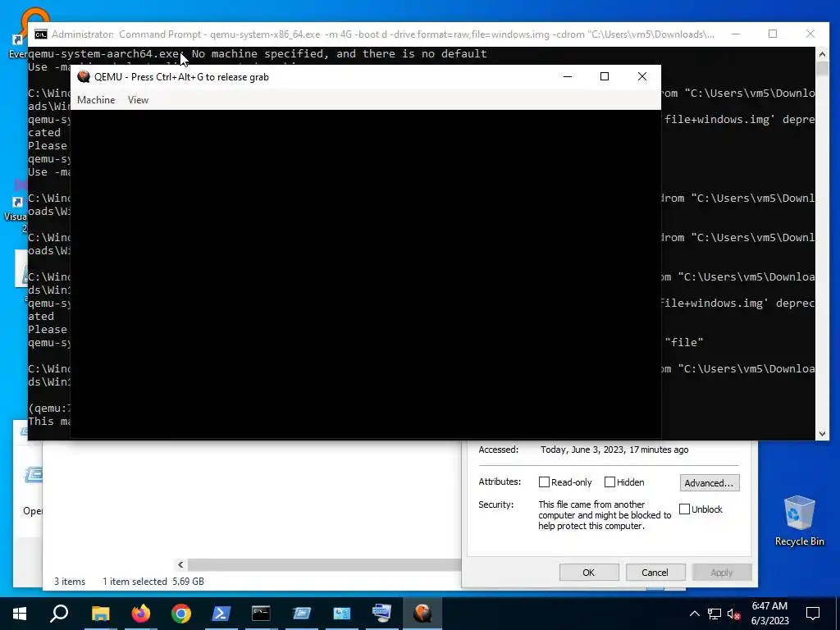840x630 pixels.
Task: Click the black QEMU display area
Action: pos(366,274)
